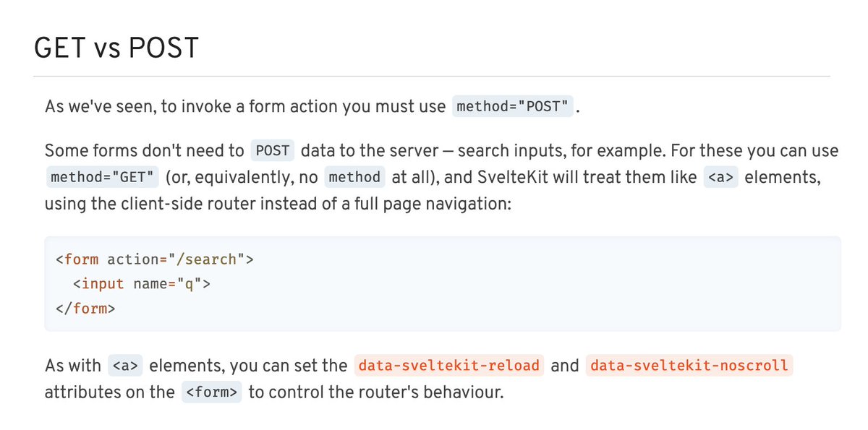Click the <a> code after "As with"
Image resolution: width=868 pixels, height=430 pixels.
point(125,366)
